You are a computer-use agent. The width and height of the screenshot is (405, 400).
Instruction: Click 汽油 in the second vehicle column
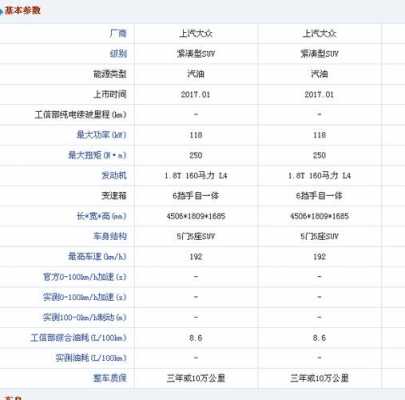319,74
